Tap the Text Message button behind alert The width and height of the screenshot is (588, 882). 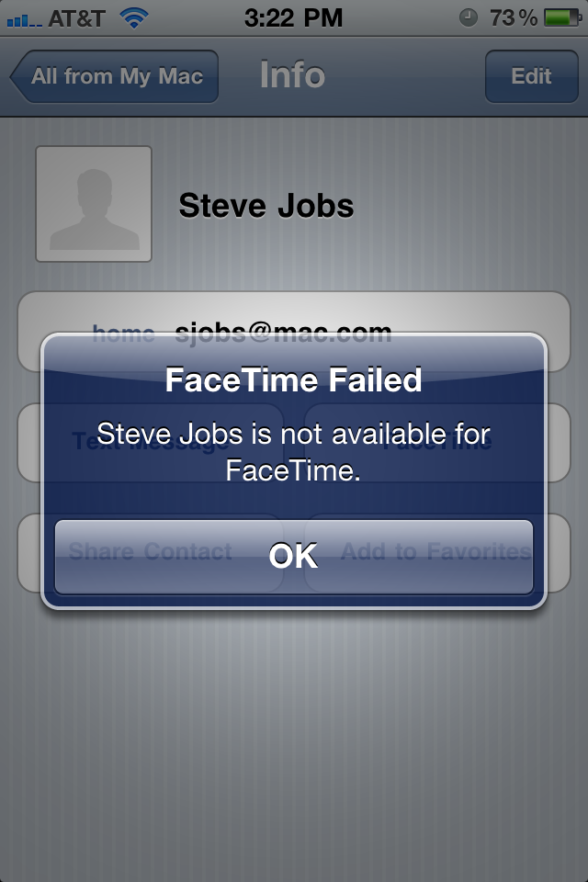pos(151,443)
